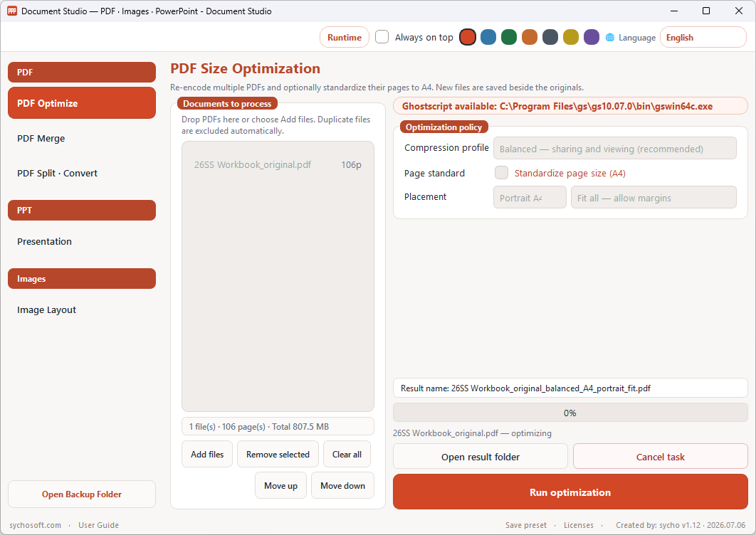Tick Standardize page size (A4) checkbox
Image resolution: width=756 pixels, height=535 pixels.
tap(501, 173)
